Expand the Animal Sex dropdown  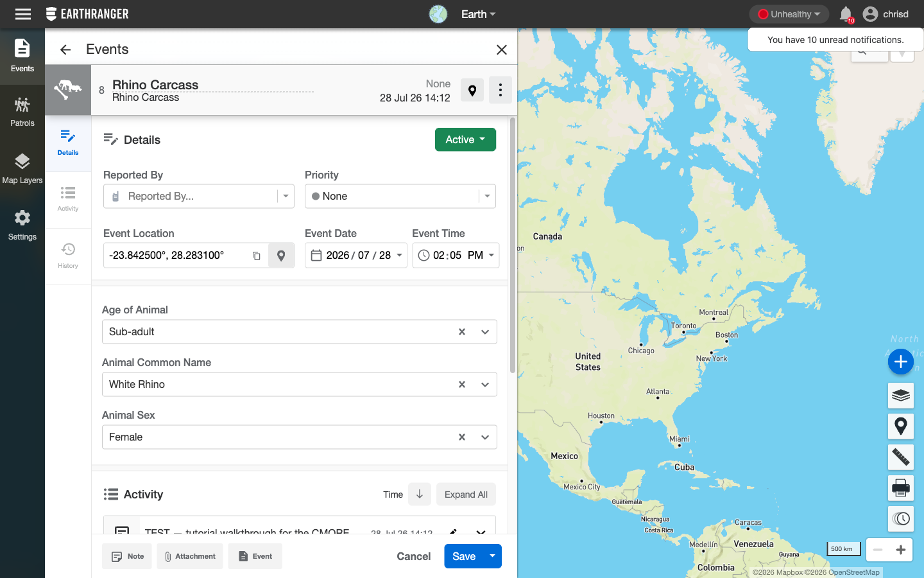pos(485,437)
